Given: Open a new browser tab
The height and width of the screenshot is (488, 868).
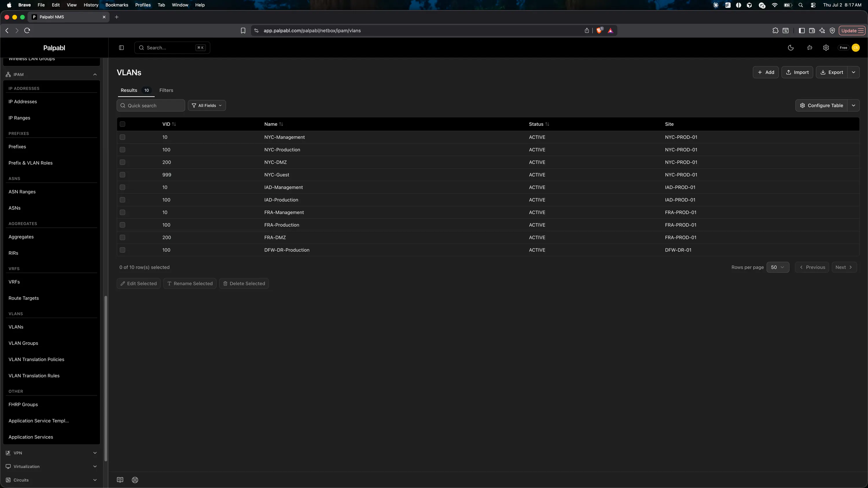Looking at the screenshot, I should pyautogui.click(x=117, y=17).
